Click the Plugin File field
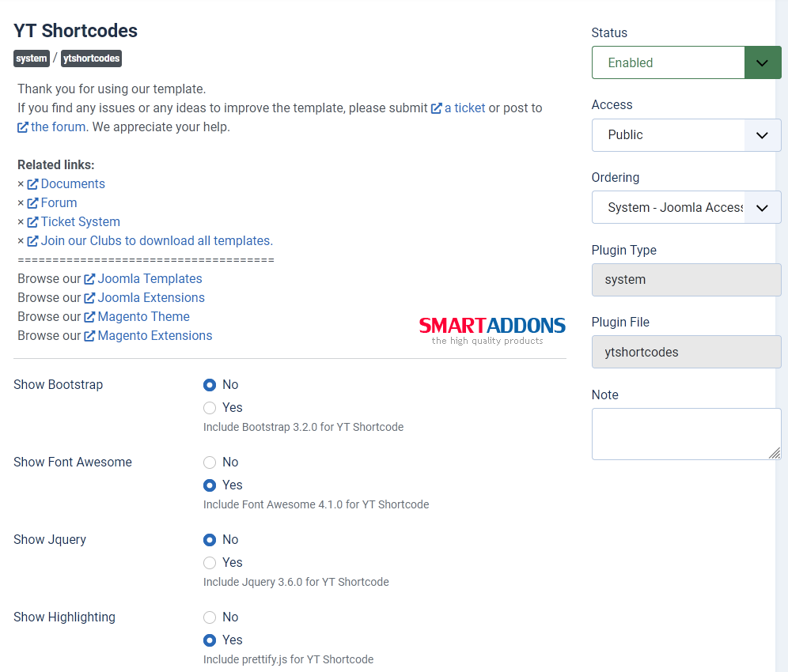 (686, 352)
